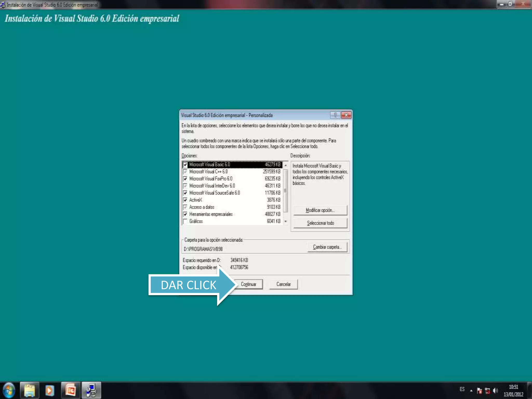Viewport: 532px width, 399px height.
Task: Toggle Microsoft Visual FoxPro 6.0 checkbox
Action: tap(185, 179)
